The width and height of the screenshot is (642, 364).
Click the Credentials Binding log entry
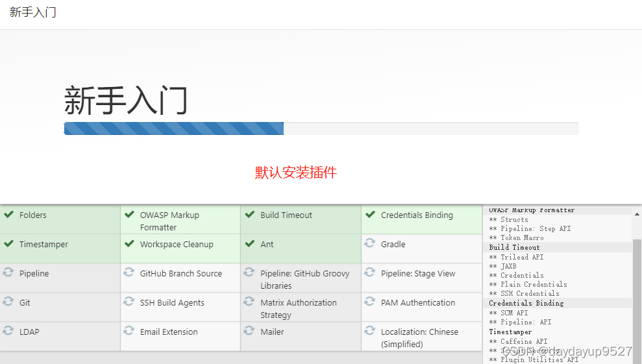click(x=526, y=303)
